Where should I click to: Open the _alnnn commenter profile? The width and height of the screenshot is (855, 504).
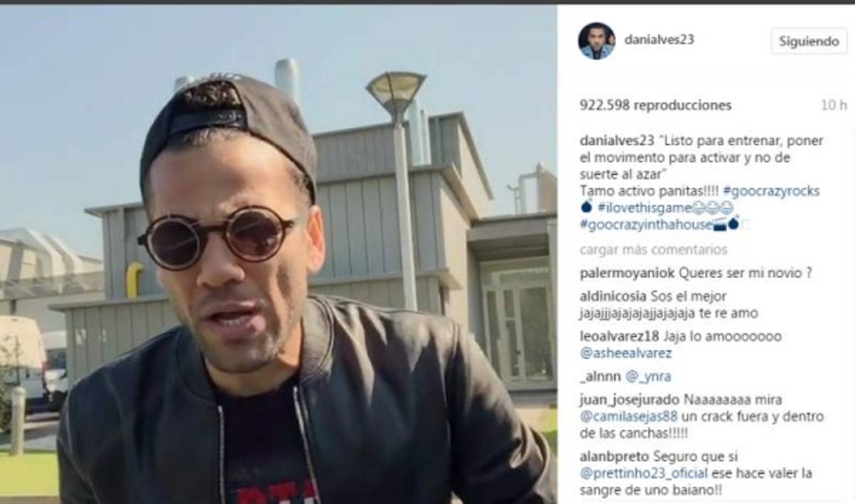tap(601, 377)
